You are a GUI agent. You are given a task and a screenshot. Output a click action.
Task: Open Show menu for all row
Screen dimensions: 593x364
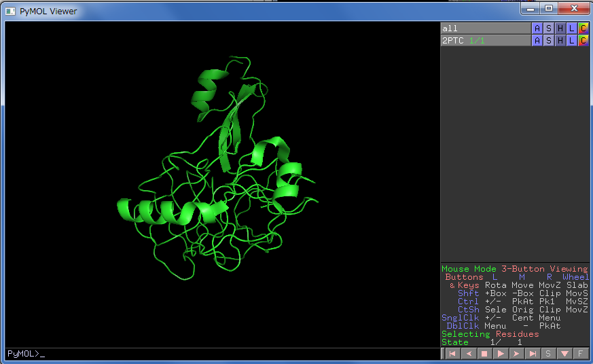point(549,29)
